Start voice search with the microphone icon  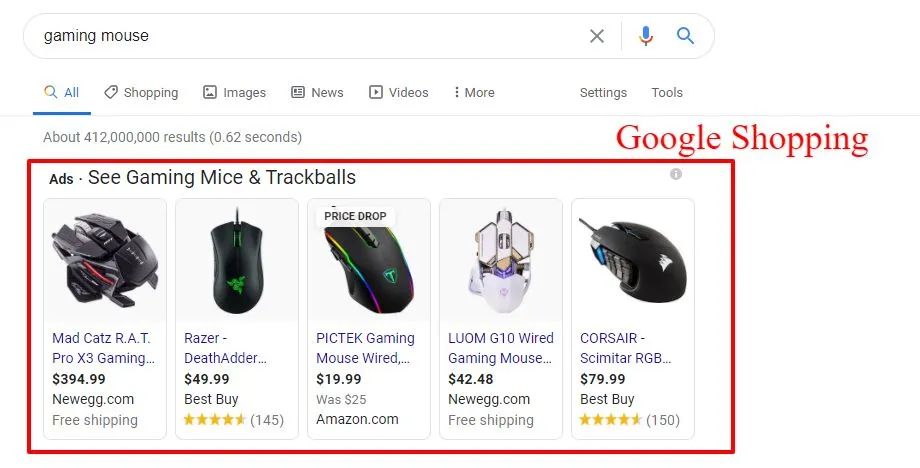646,36
